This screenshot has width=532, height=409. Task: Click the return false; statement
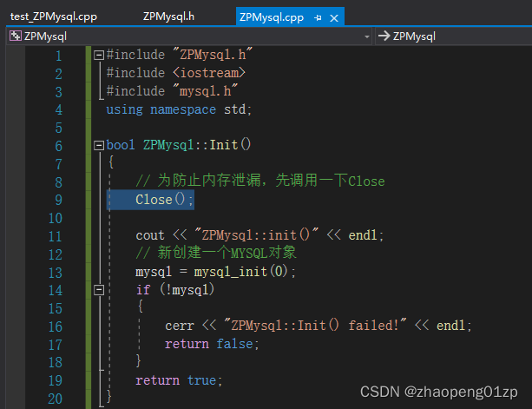(x=212, y=344)
